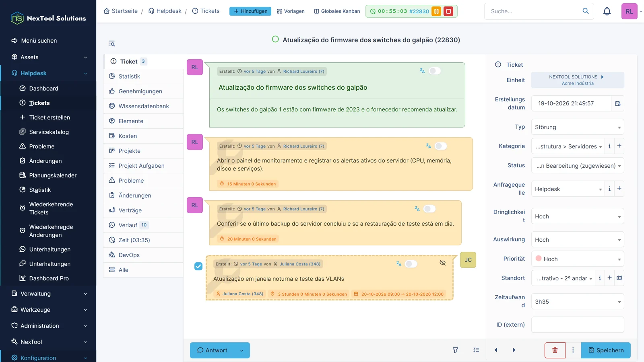The image size is (644, 362).
Task: Click the Hinzufügen button
Action: point(250,11)
